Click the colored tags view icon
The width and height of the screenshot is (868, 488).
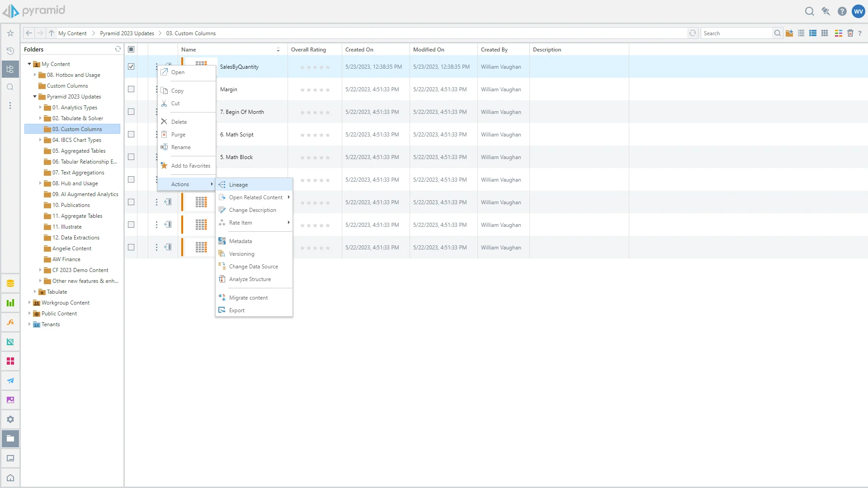(x=838, y=33)
